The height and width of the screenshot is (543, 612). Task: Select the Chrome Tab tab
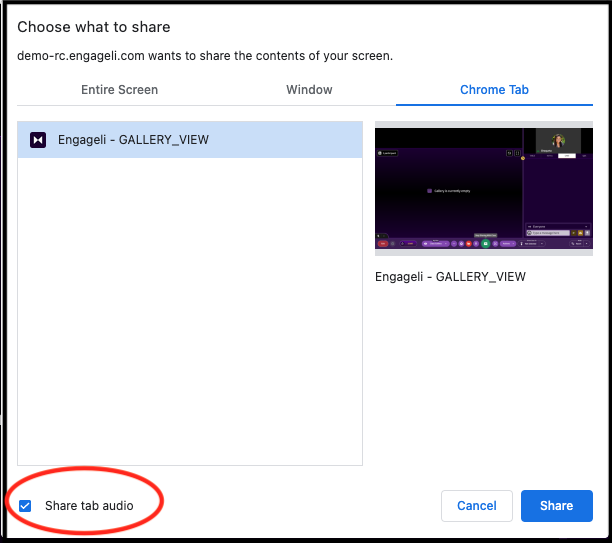[x=494, y=90]
